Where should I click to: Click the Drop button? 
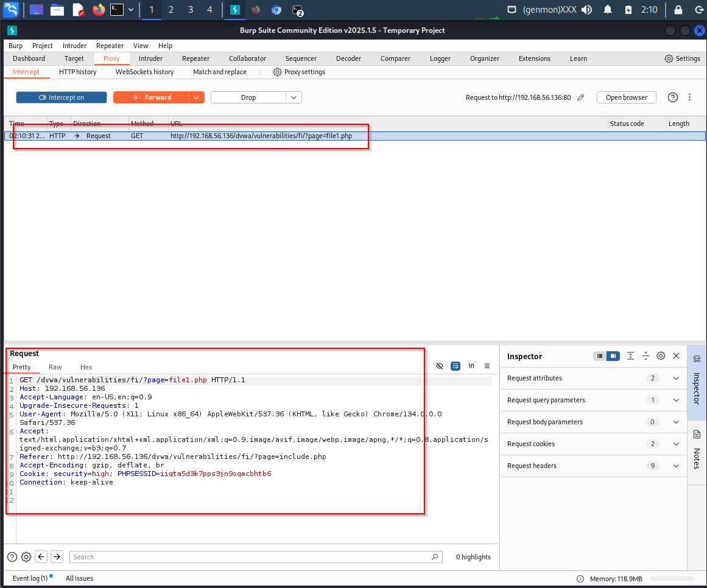click(x=248, y=97)
